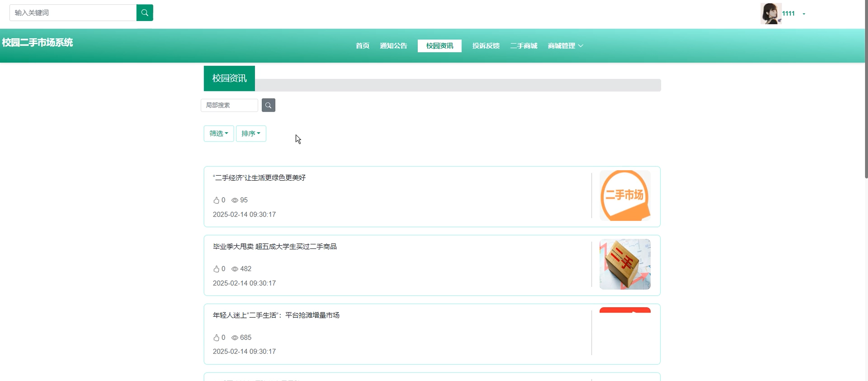The image size is (868, 381).
Task: Open the 1111 user account dropdown arrow
Action: pyautogui.click(x=804, y=14)
